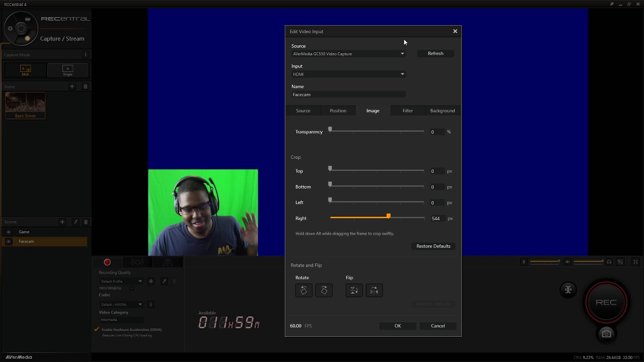Open the Source device dropdown
This screenshot has height=362, width=644.
pyautogui.click(x=348, y=54)
